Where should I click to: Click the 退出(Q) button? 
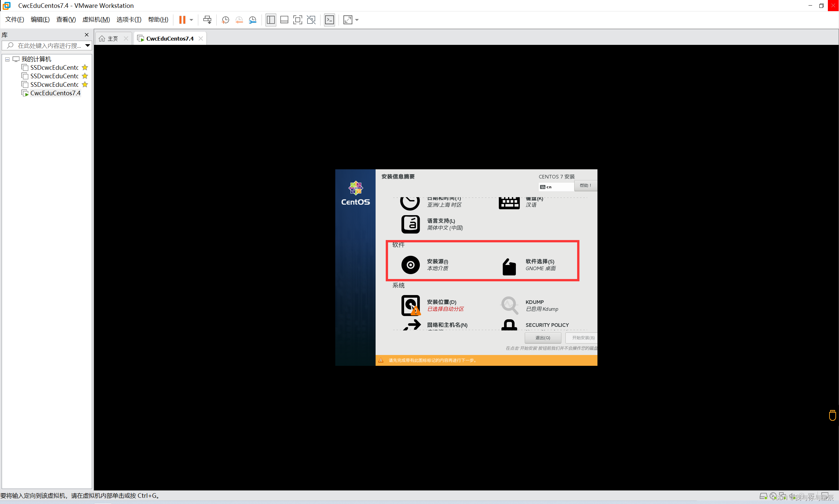(x=542, y=338)
